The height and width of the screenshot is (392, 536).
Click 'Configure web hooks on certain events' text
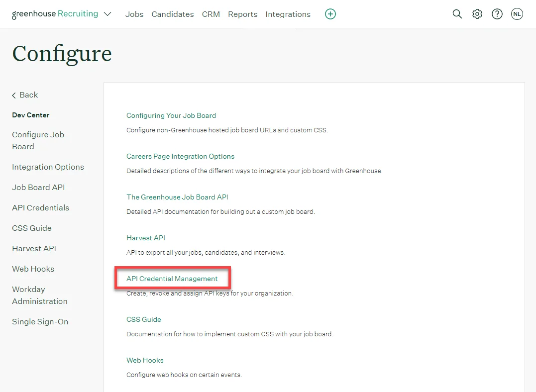[x=184, y=375]
